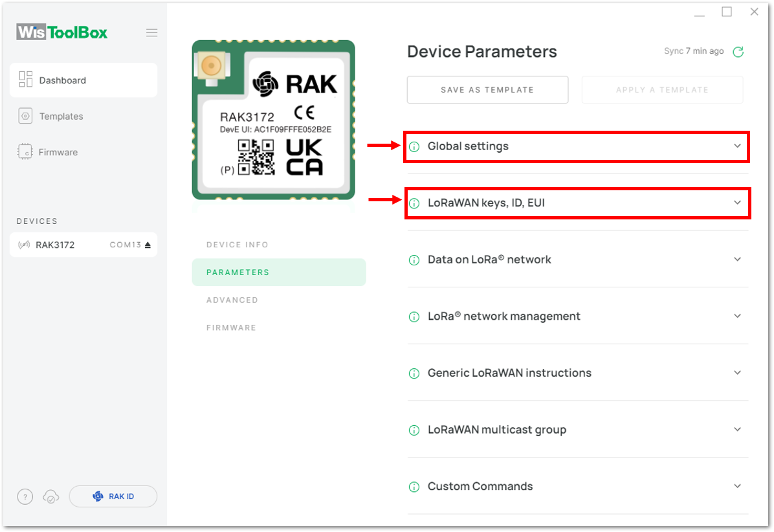The width and height of the screenshot is (774, 532).
Task: Expand the Generic LoRaWAN instructions chevron
Action: point(738,373)
